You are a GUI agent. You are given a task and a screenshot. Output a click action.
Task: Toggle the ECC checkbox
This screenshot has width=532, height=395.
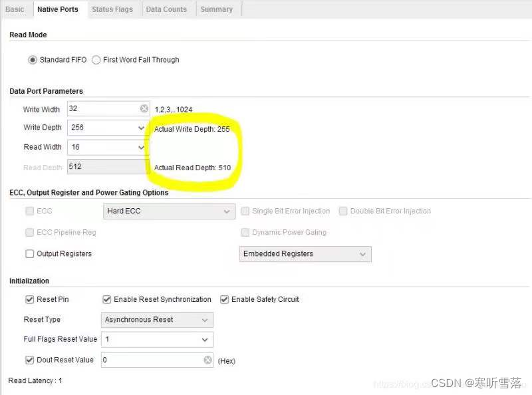click(x=30, y=211)
